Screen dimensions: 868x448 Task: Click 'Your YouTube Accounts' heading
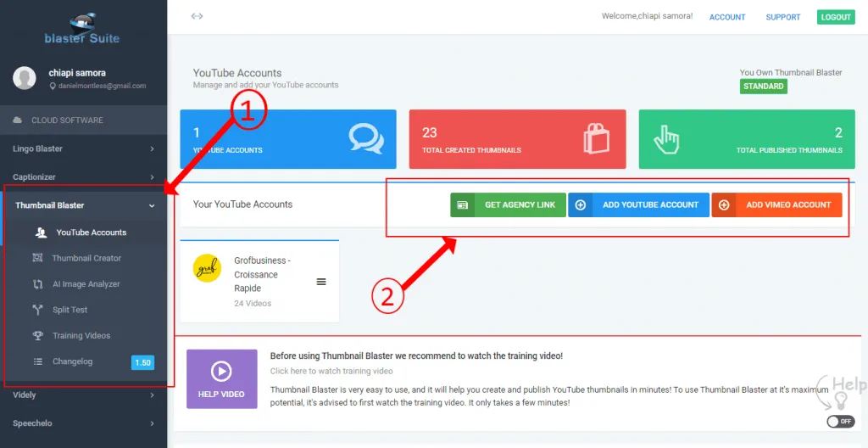pos(242,204)
